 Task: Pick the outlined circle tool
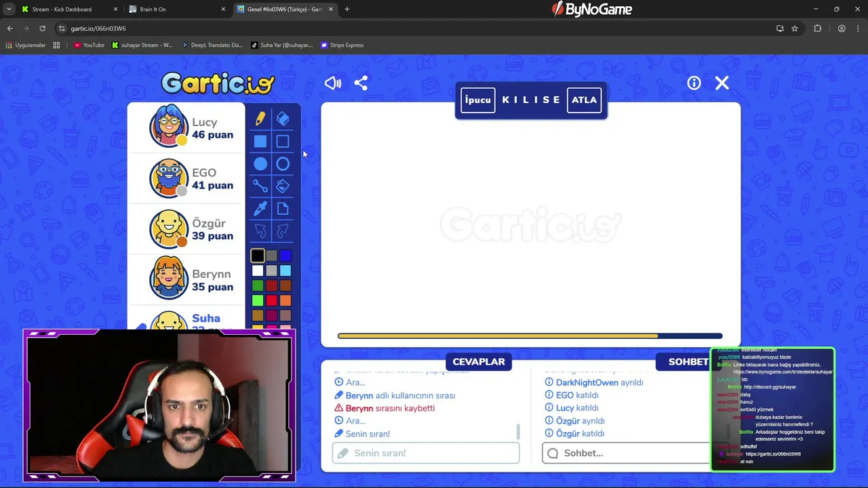click(x=283, y=163)
